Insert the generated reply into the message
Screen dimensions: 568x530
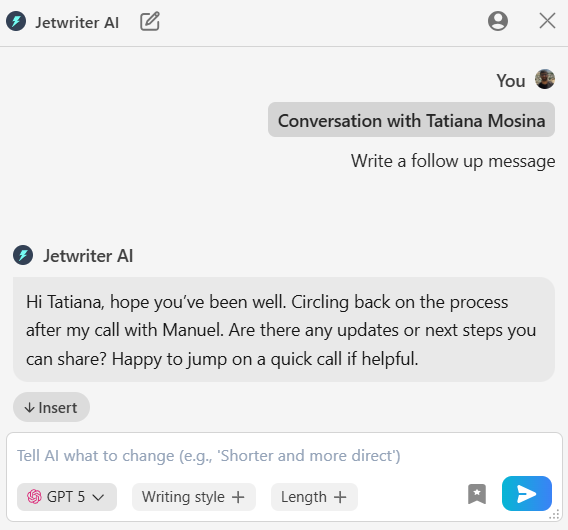tap(51, 407)
